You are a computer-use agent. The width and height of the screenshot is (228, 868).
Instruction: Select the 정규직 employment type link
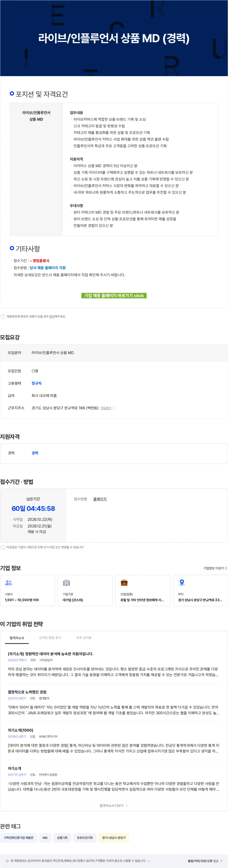click(36, 383)
